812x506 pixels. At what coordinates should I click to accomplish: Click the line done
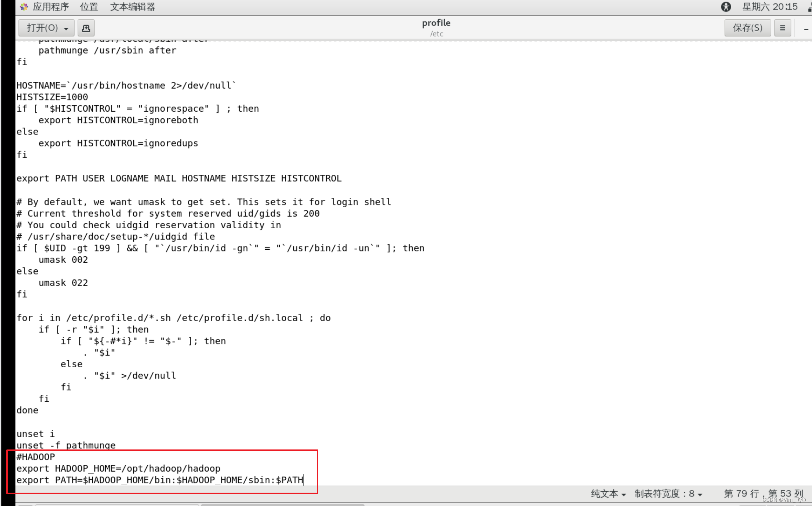coord(27,410)
